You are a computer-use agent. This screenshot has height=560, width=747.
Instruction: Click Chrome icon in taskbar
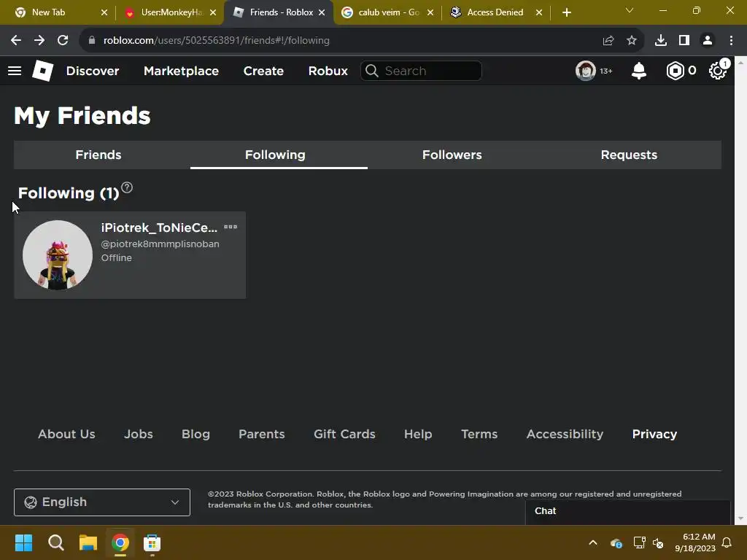[x=120, y=542]
